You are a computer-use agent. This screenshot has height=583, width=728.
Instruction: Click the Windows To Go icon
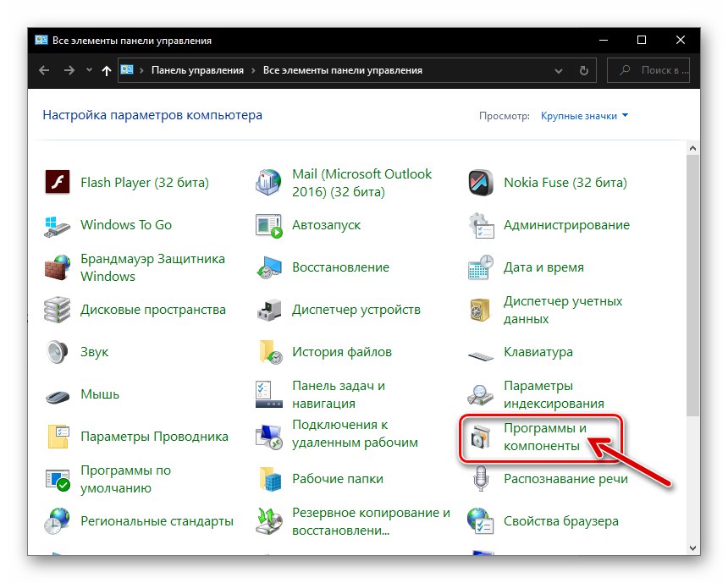56,225
